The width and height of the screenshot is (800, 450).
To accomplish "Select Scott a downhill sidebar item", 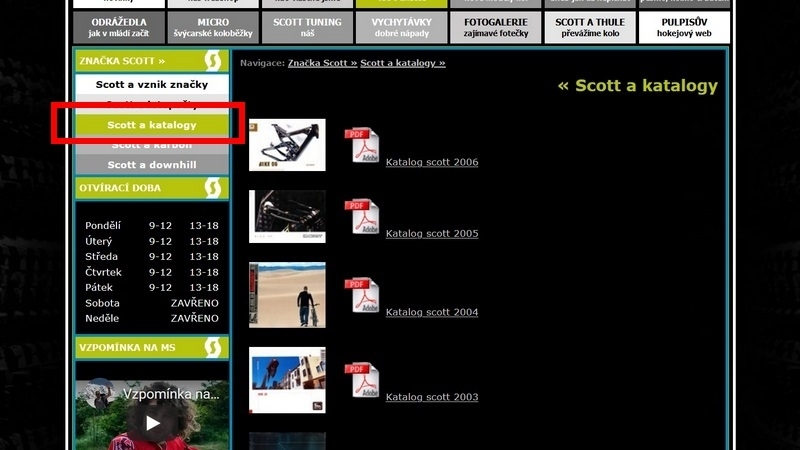I will click(152, 165).
